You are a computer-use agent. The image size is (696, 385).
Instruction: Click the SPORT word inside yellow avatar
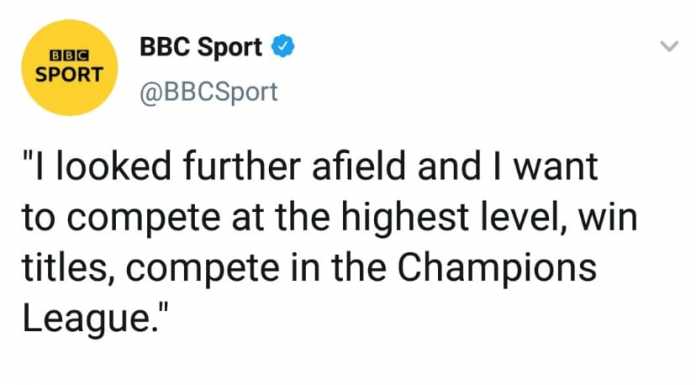(69, 75)
